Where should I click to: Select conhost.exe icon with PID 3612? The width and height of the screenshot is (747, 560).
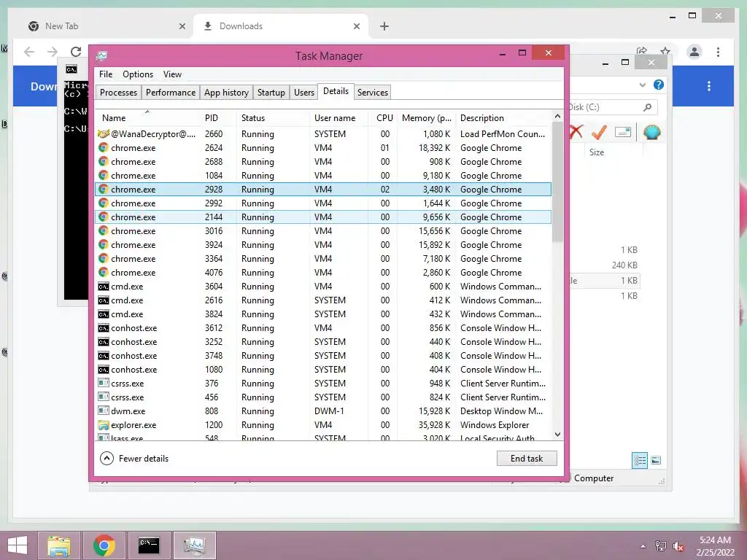tap(104, 328)
